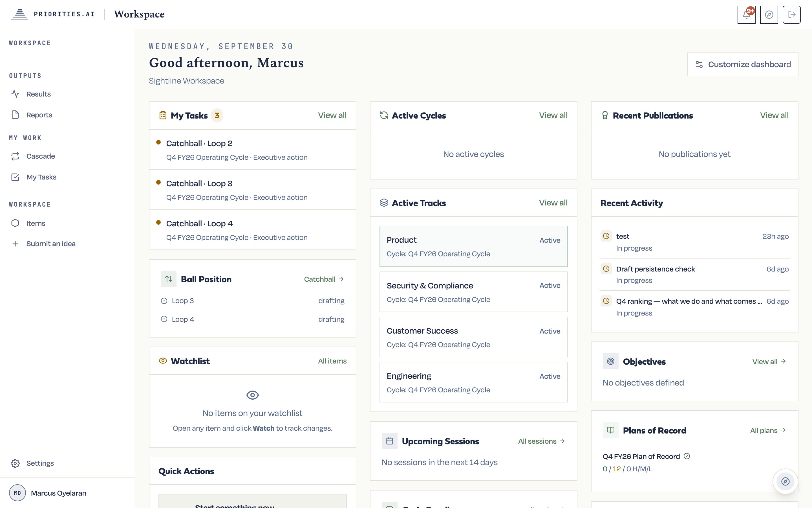The width and height of the screenshot is (812, 508).
Task: Open All items in Watchlist
Action: (332, 361)
